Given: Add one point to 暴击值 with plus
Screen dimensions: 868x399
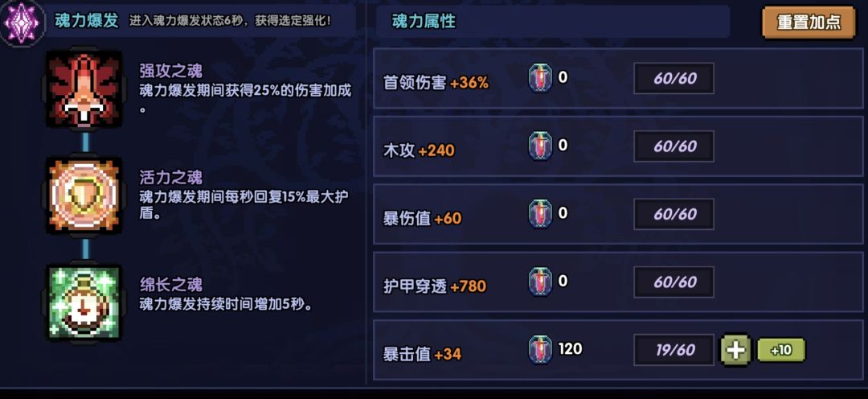Looking at the screenshot, I should (735, 351).
